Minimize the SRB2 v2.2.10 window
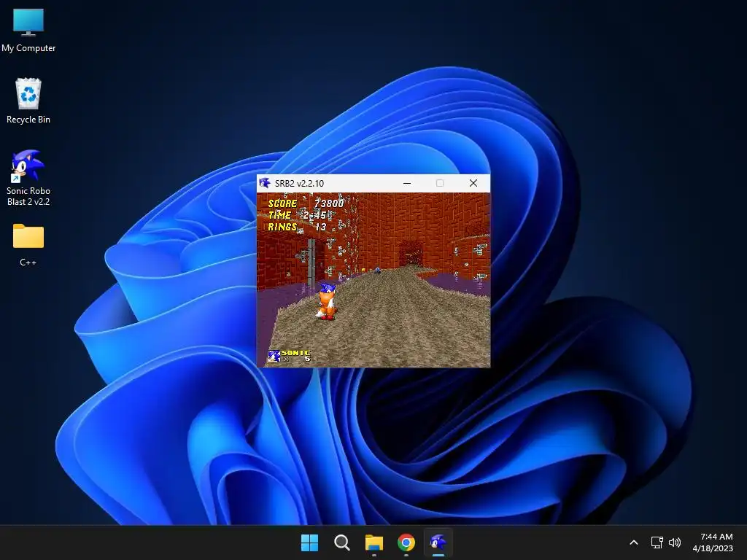The height and width of the screenshot is (560, 747). tap(407, 183)
